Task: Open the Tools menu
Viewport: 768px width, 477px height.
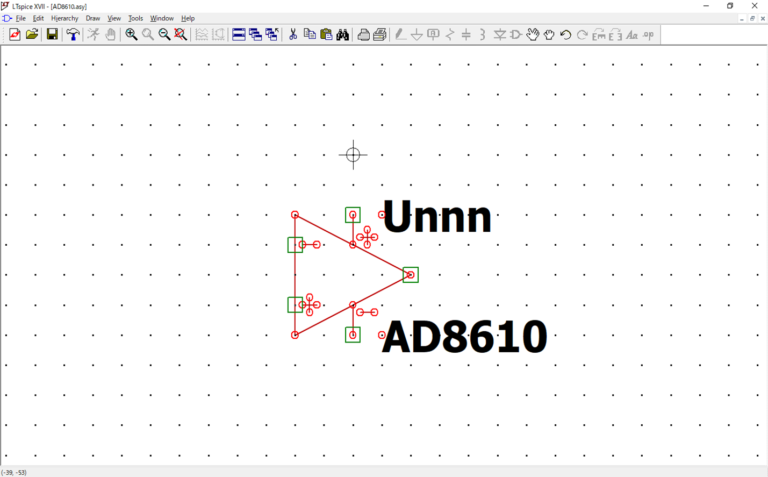Action: (x=136, y=18)
